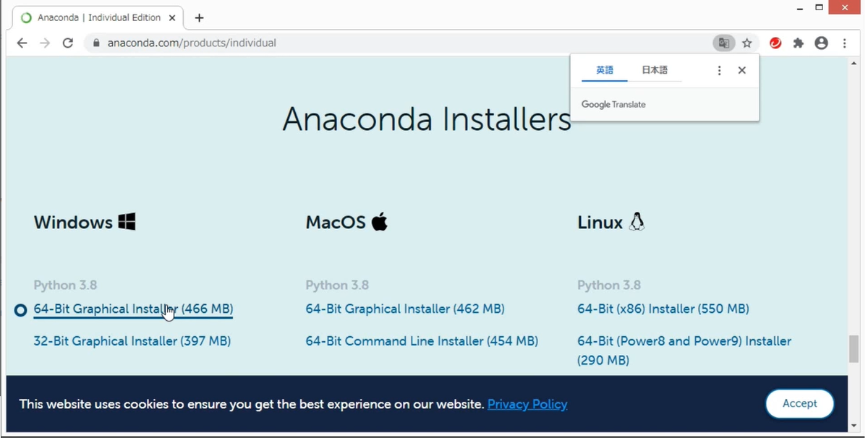
Task: Download Linux 64-Bit Power8 and Power9 Installer
Action: (684, 351)
